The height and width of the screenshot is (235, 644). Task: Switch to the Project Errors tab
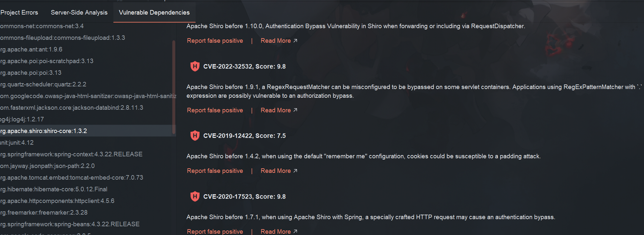tap(19, 13)
